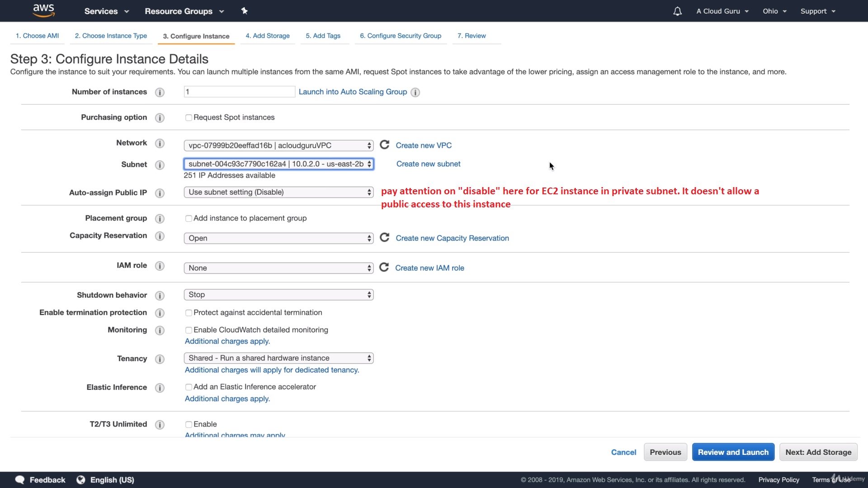Click Review and Launch button
This screenshot has height=488, width=868.
[733, 452]
